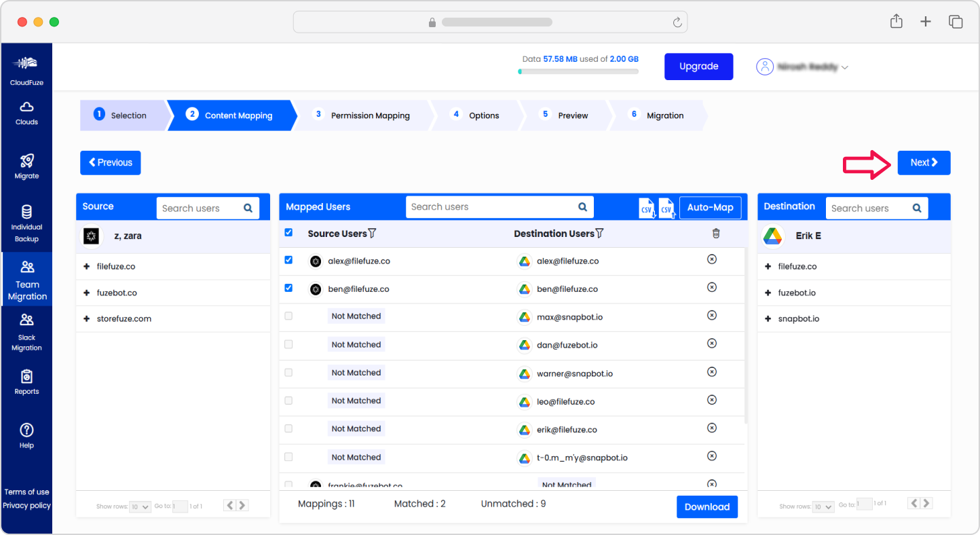Remove the dan@fuzebot.io mapping
The image size is (980, 535).
[x=712, y=344]
